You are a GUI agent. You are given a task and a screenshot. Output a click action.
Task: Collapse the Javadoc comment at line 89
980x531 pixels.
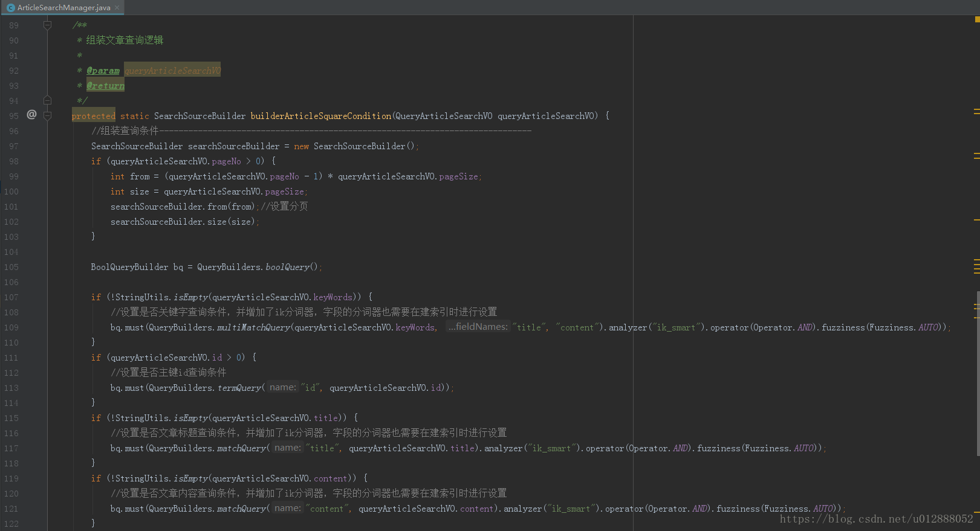coord(47,25)
